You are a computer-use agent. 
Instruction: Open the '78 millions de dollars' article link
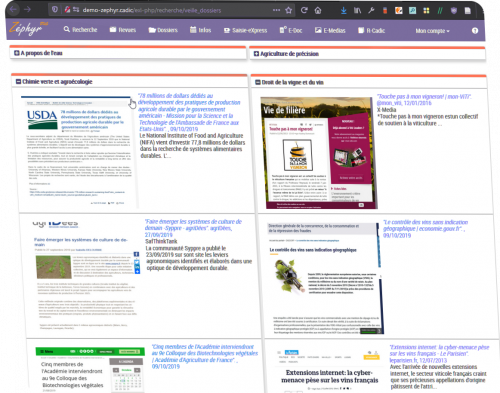coord(189,112)
